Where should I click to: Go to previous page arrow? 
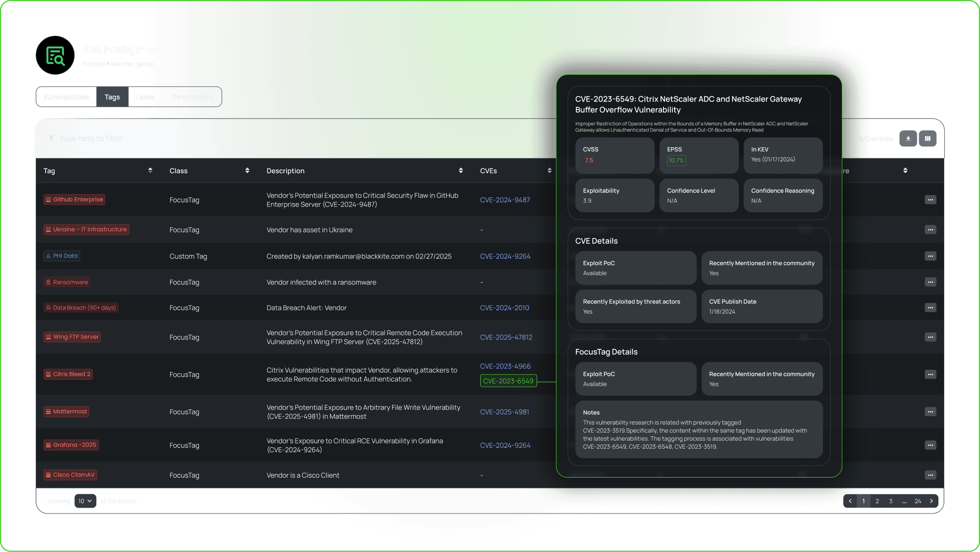pos(850,501)
